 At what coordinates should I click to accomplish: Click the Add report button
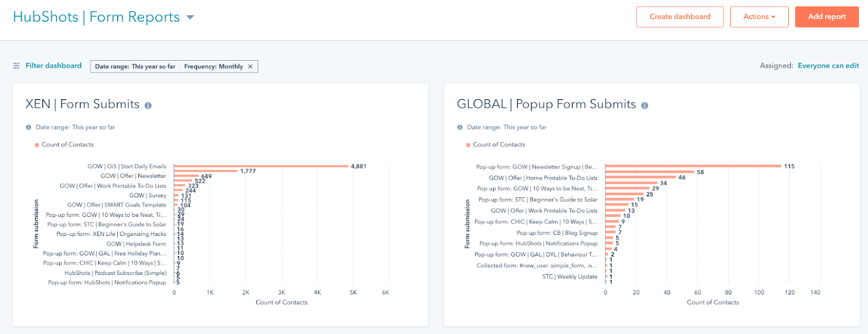coord(827,17)
